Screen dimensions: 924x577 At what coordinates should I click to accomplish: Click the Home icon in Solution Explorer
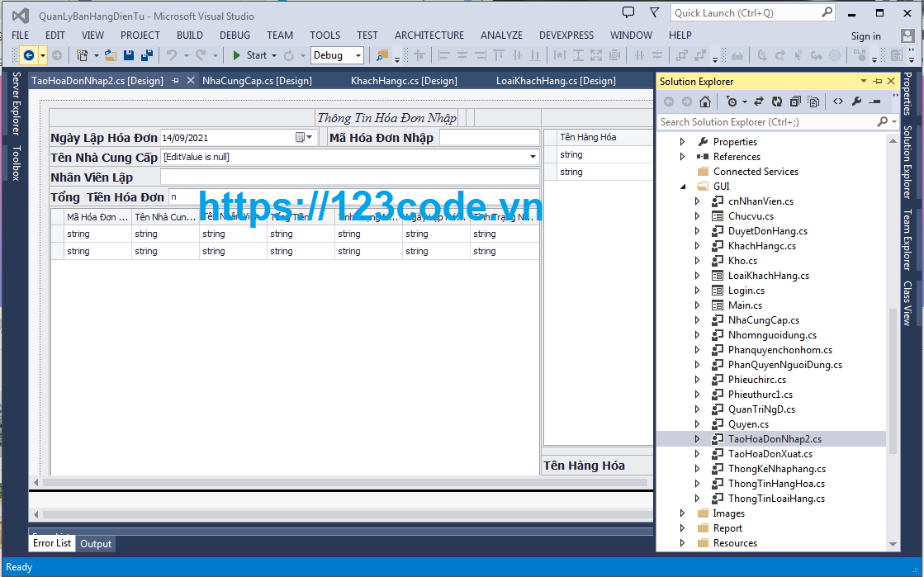(x=707, y=101)
